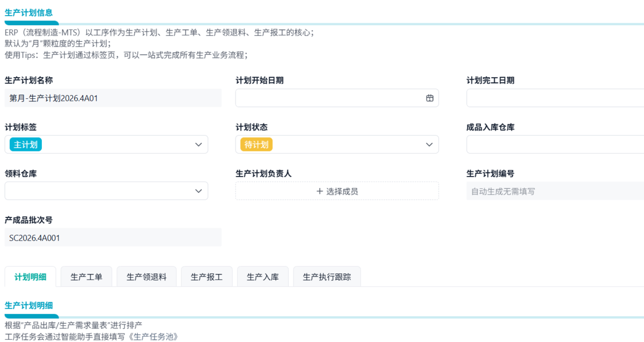Screen dimensions: 644x342
Task: Click the 待计划 status badge
Action: pyautogui.click(x=256, y=144)
